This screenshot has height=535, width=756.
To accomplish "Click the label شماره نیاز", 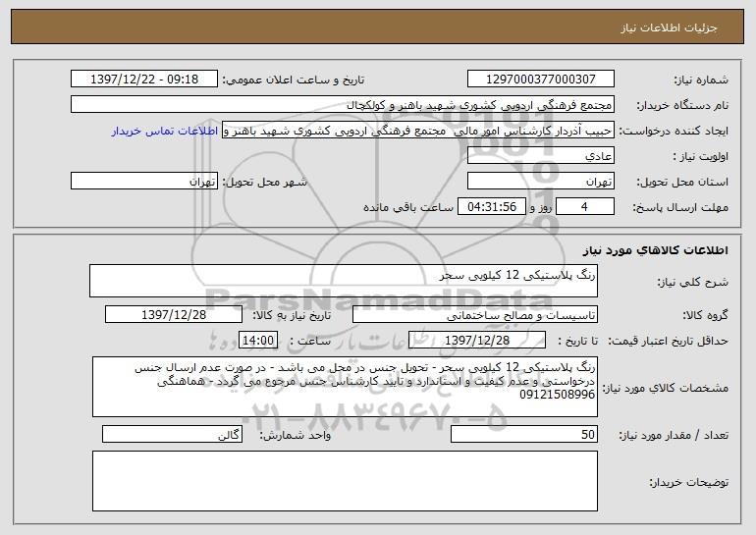I will tap(701, 80).
